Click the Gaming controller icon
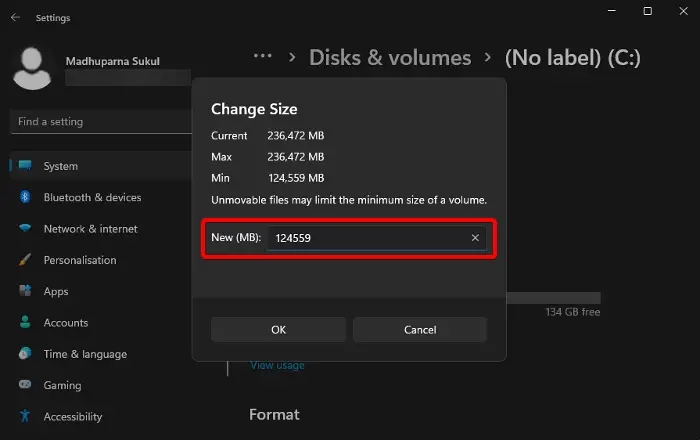 tap(25, 384)
